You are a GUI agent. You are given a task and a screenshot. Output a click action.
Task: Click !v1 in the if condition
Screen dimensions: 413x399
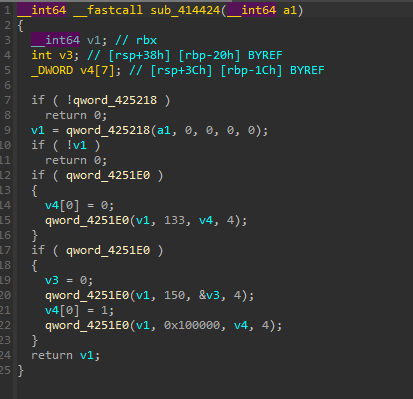click(x=77, y=145)
